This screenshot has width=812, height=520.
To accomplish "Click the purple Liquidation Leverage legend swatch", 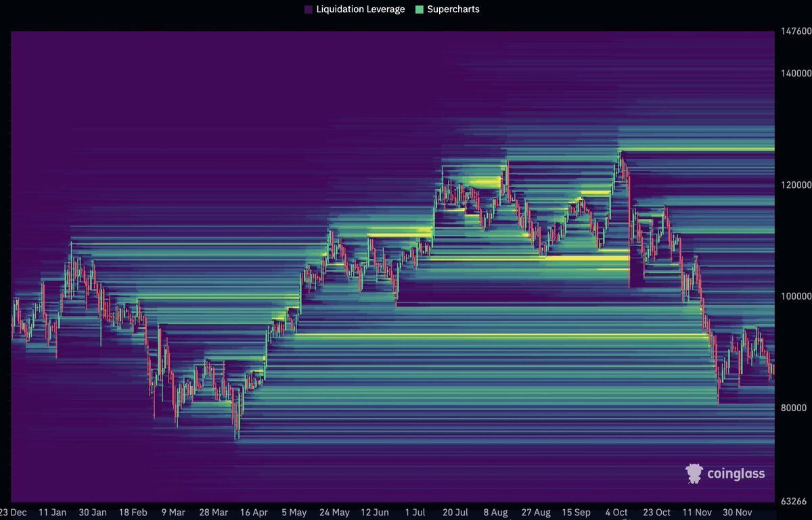I will point(309,9).
